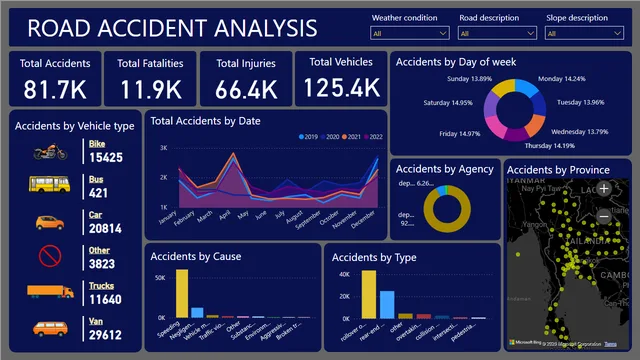Select the Total Accidents 81.7K card

pyautogui.click(x=55, y=79)
